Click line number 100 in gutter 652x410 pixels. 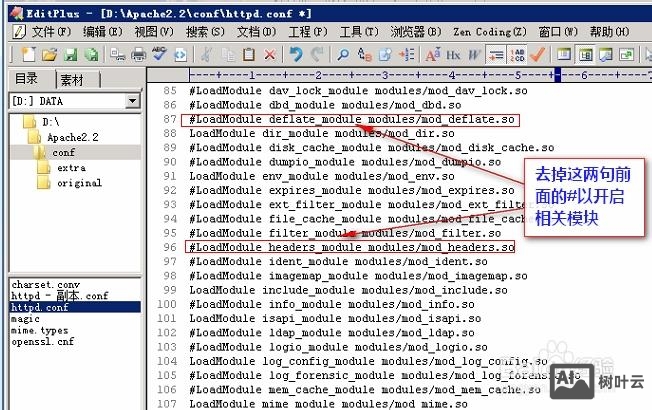[167, 304]
